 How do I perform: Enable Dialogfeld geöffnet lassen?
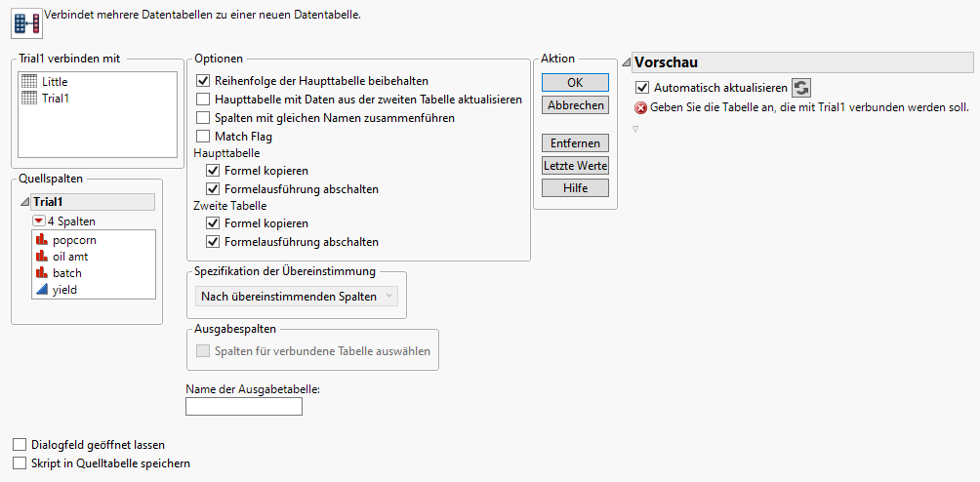coord(20,445)
